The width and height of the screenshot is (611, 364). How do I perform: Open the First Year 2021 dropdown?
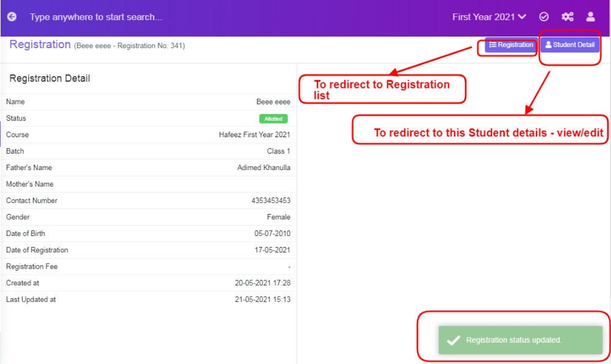pos(489,17)
